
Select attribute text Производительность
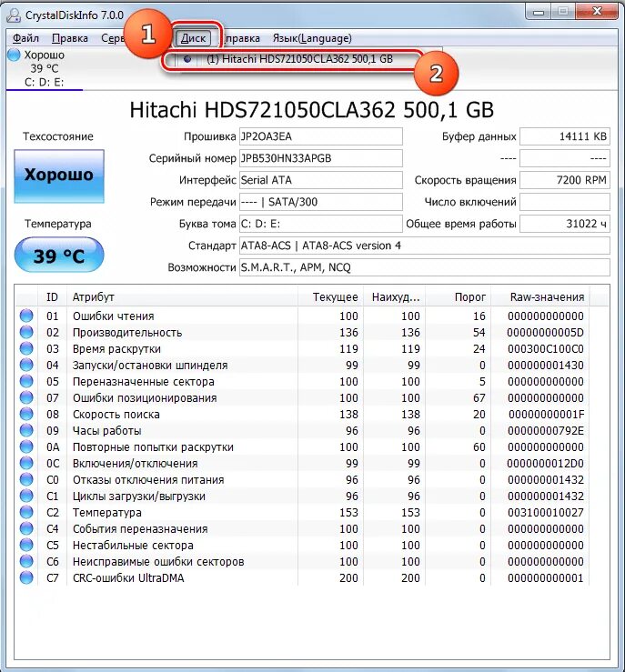tap(127, 333)
